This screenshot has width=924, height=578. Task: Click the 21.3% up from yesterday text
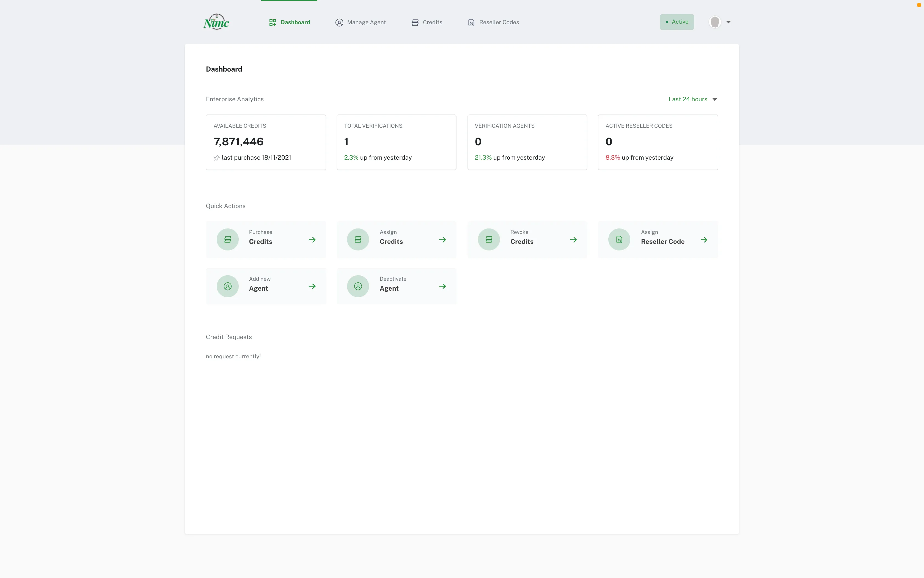tap(510, 157)
